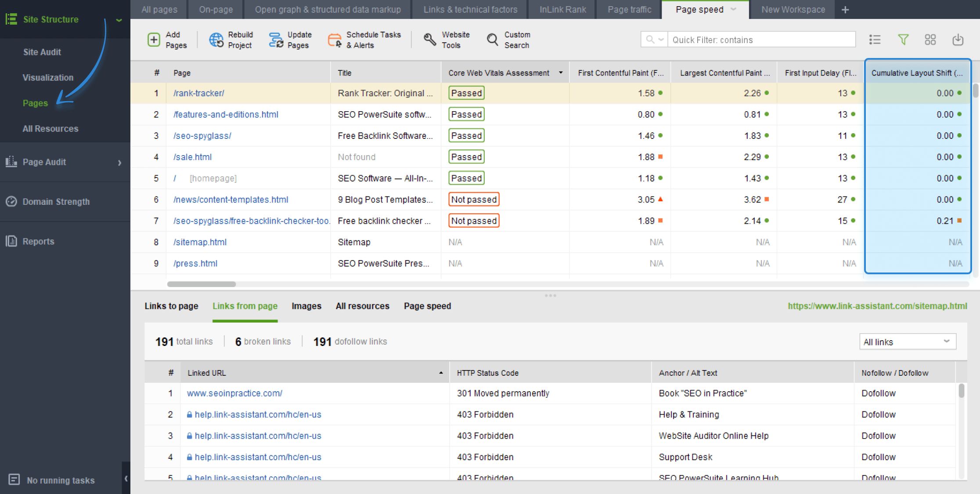Click the green filter funnel icon
Screen dimensions: 980x494
click(903, 40)
